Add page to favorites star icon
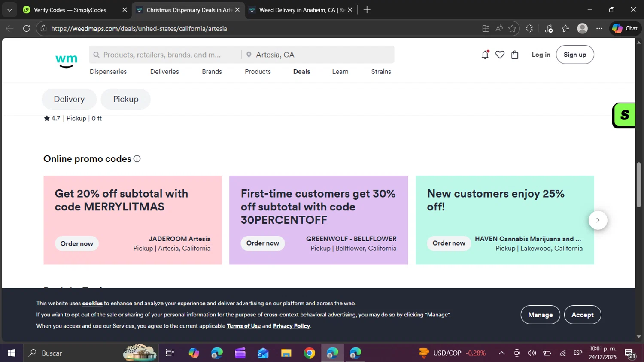Viewport: 644px width, 362px height. [512, 28]
